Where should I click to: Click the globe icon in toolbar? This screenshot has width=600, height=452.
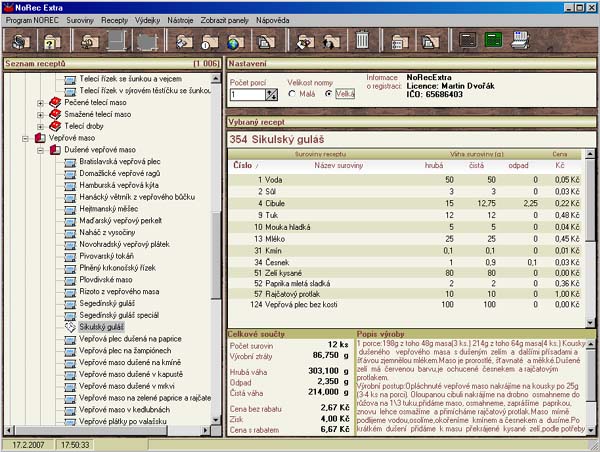click(233, 42)
